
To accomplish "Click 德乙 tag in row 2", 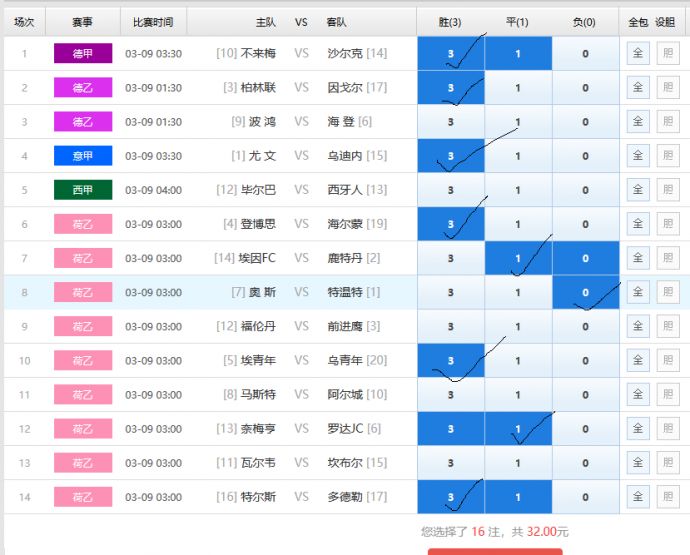I will (x=83, y=88).
